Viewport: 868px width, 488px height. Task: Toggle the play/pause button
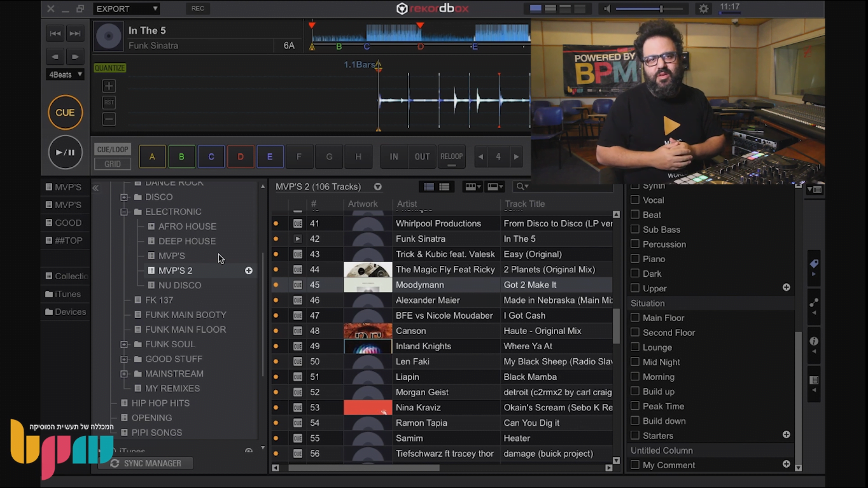pyautogui.click(x=65, y=153)
